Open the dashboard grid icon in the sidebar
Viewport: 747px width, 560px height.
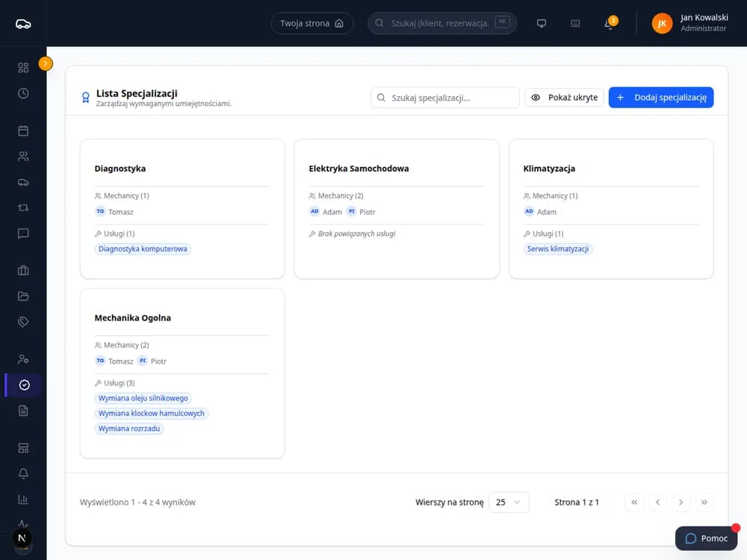coord(23,68)
